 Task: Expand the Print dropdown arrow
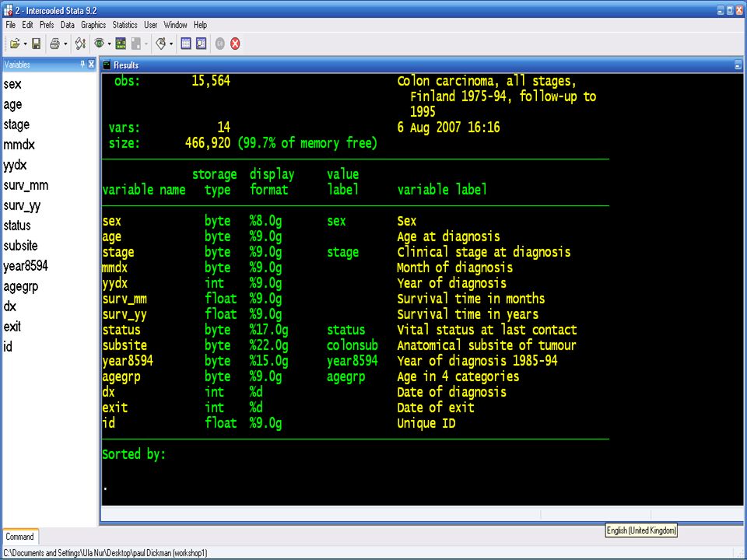(x=65, y=44)
